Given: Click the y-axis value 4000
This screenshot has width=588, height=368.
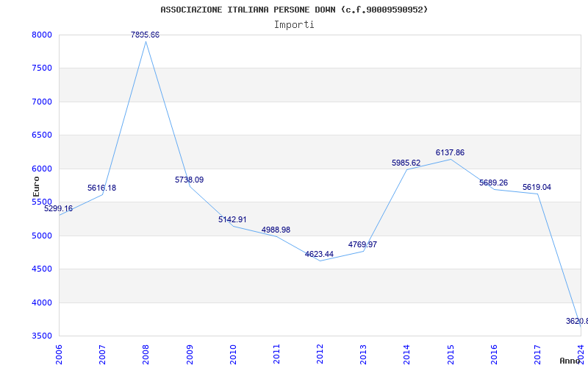Looking at the screenshot, I should pos(42,302).
